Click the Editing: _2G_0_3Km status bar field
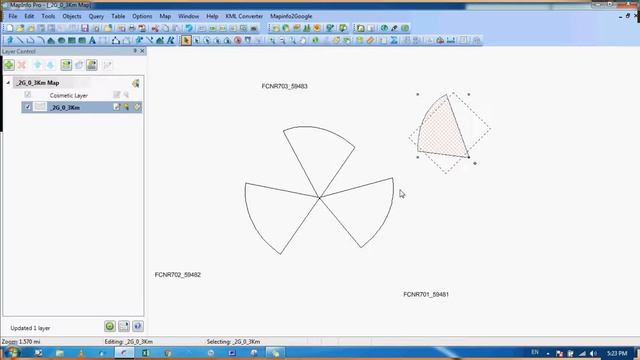 click(x=129, y=342)
